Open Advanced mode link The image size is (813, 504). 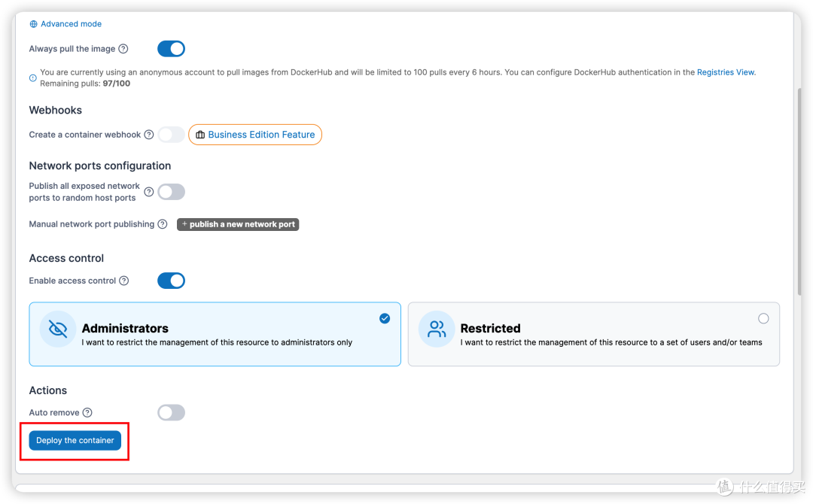[x=71, y=24]
